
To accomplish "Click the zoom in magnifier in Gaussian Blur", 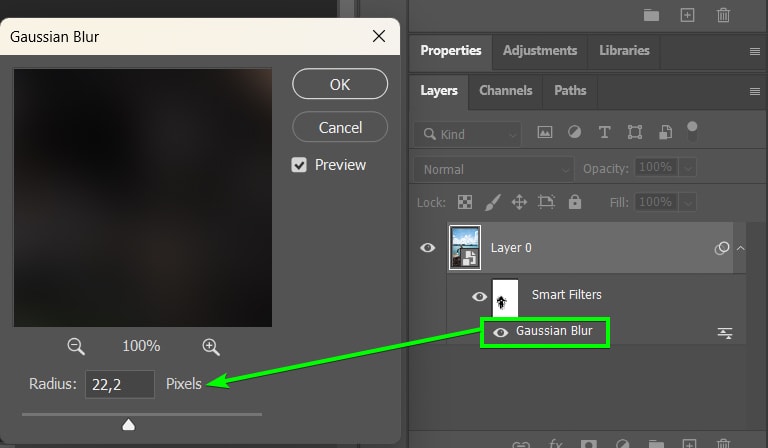I will pyautogui.click(x=211, y=346).
